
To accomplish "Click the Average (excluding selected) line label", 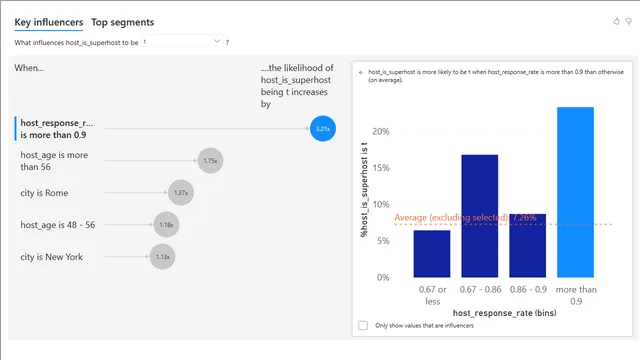I will [465, 218].
